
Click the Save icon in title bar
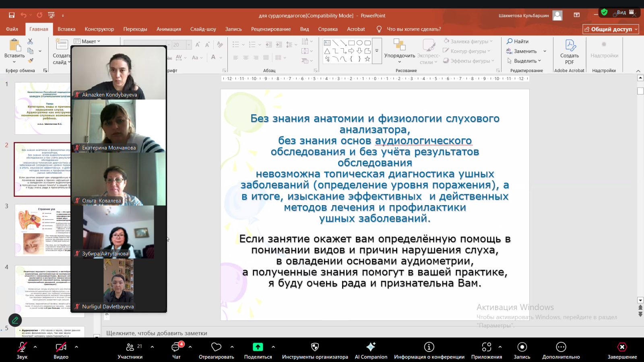pyautogui.click(x=12, y=15)
